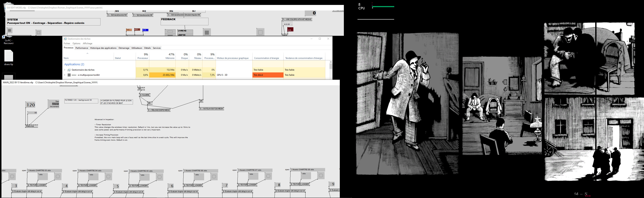Sort processes by Processeur column
This screenshot has width=644, height=198.
(143, 56)
